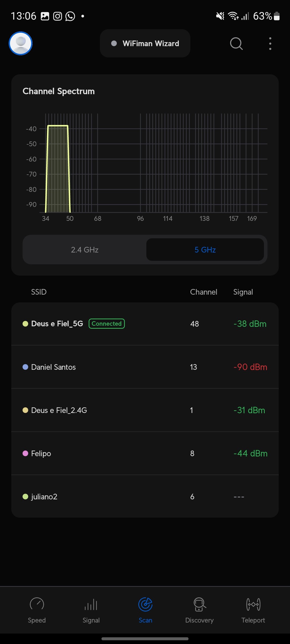The height and width of the screenshot is (644, 290).
Task: Open the Teleport tab icon
Action: coord(253,605)
